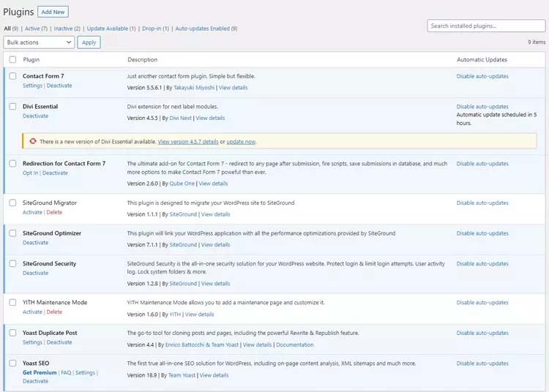The width and height of the screenshot is (549, 392).
Task: View details for SiteGround Optimizer
Action: 215,245
